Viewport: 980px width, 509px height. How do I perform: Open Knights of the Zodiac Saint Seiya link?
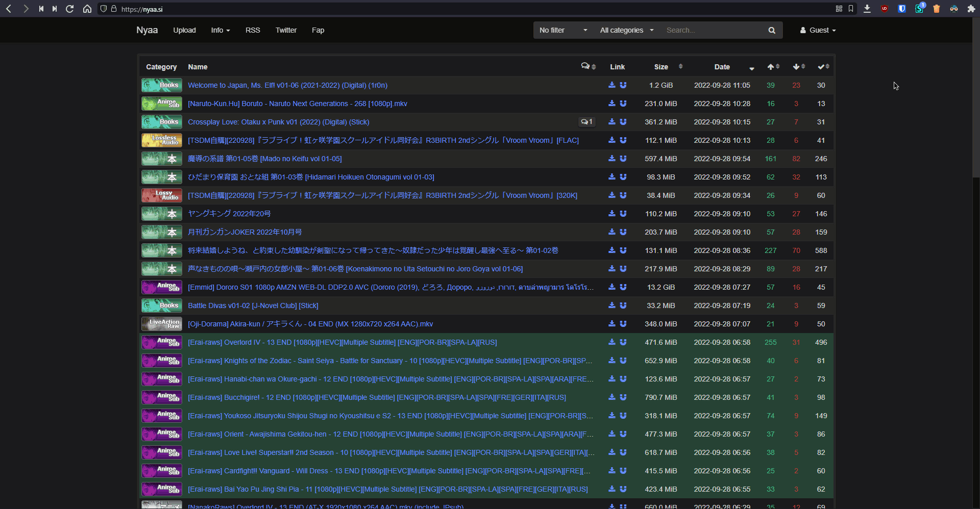point(390,361)
